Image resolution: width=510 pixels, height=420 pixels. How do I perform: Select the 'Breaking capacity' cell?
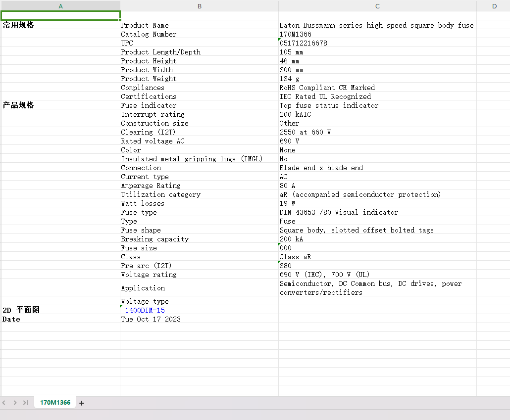[200, 239]
